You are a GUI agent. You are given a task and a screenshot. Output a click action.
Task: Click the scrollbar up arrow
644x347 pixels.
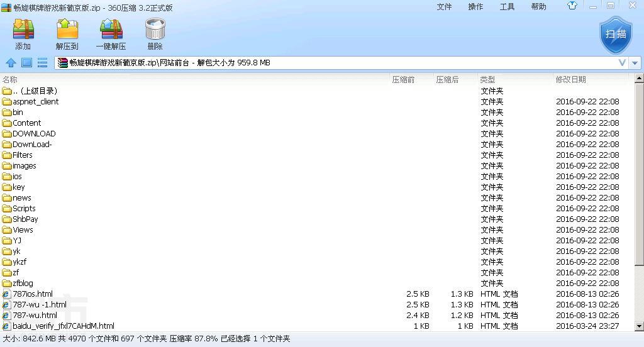coord(639,78)
